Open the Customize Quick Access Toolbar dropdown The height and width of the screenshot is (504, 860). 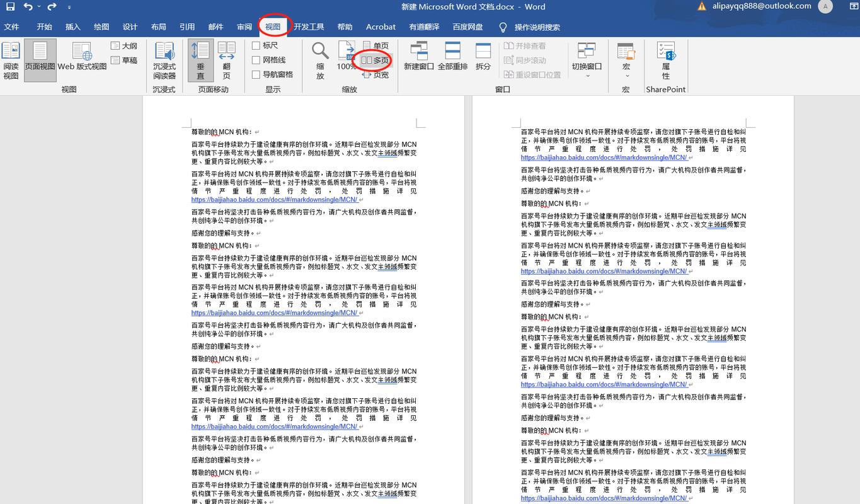(x=69, y=7)
